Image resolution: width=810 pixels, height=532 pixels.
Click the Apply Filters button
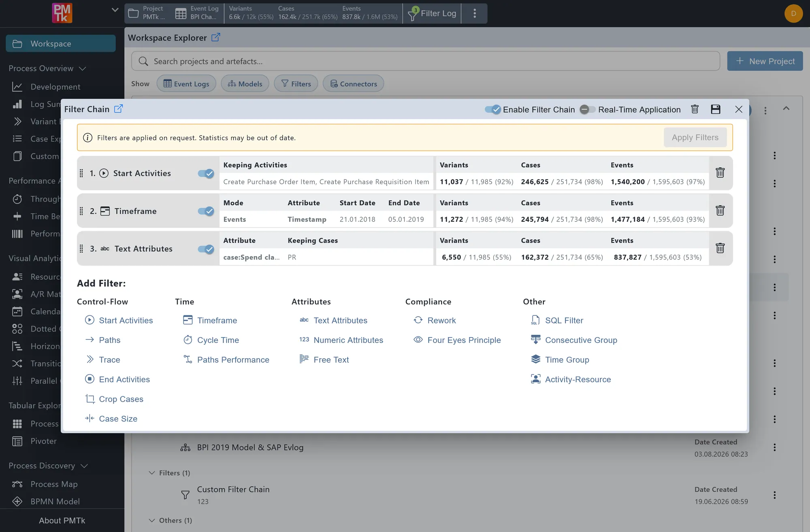(x=695, y=137)
